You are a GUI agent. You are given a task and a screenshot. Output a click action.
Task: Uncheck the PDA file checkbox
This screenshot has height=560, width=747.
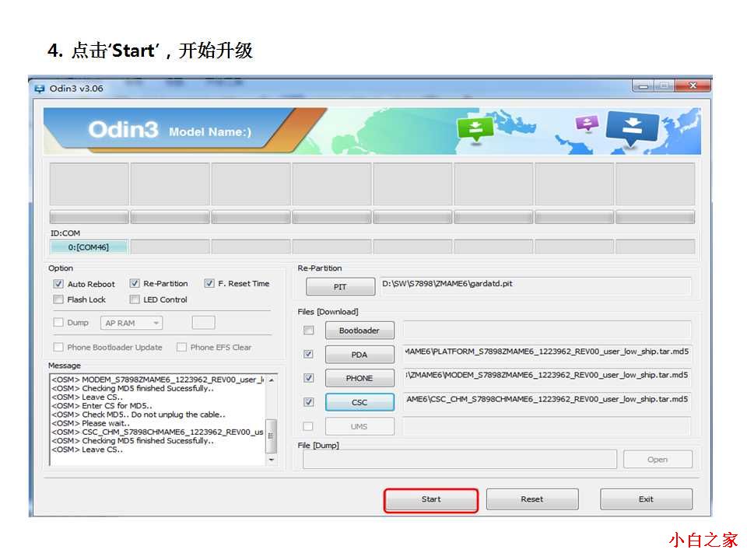coord(309,354)
